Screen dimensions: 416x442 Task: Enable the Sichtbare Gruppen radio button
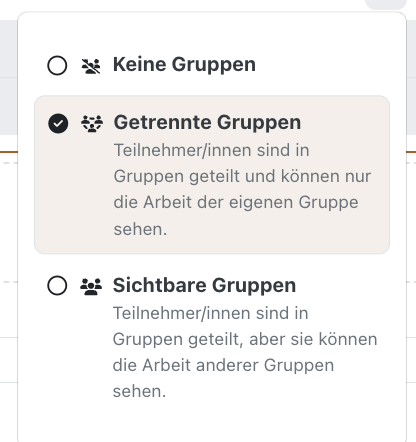(57, 285)
